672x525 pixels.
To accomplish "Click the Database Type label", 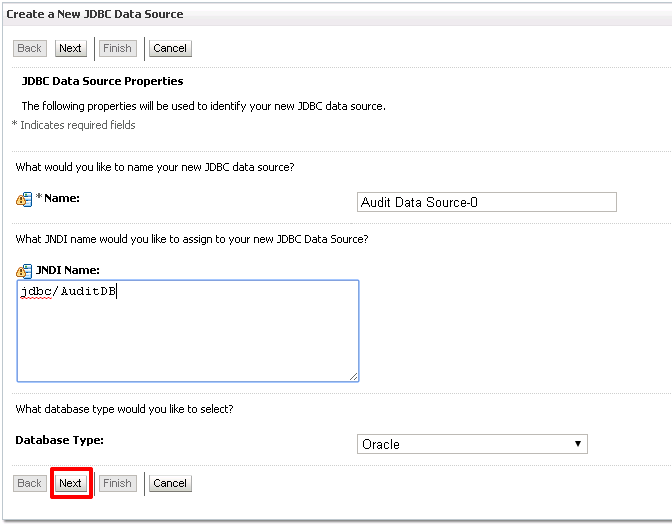I will (x=60, y=440).
